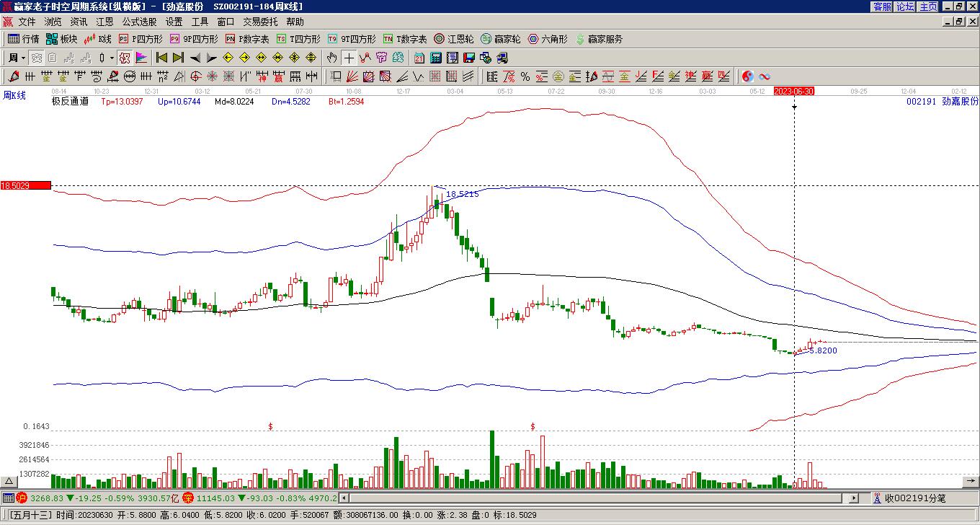Click the 客服 button in title bar
The height and width of the screenshot is (525, 980).
(x=883, y=6)
